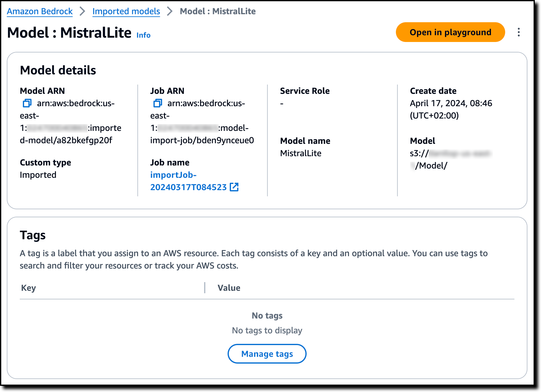Click the Model : MistralLite breadcrumb item
Viewport: 541px width, 392px height.
pos(218,11)
